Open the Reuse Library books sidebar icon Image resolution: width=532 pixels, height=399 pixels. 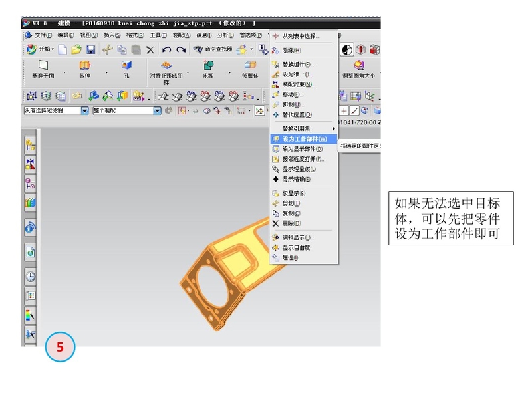[31, 201]
